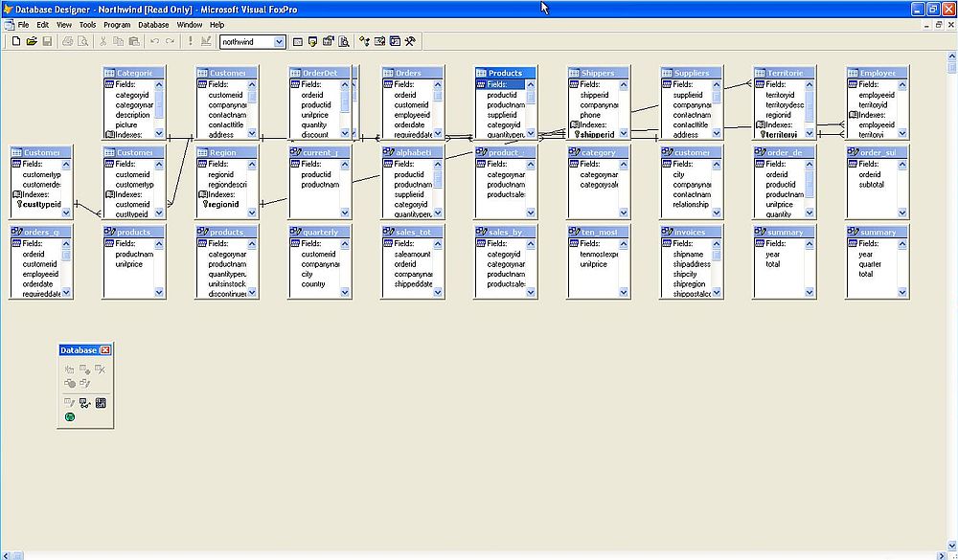Click 'saleamount' field in sales_tot view

tap(412, 254)
